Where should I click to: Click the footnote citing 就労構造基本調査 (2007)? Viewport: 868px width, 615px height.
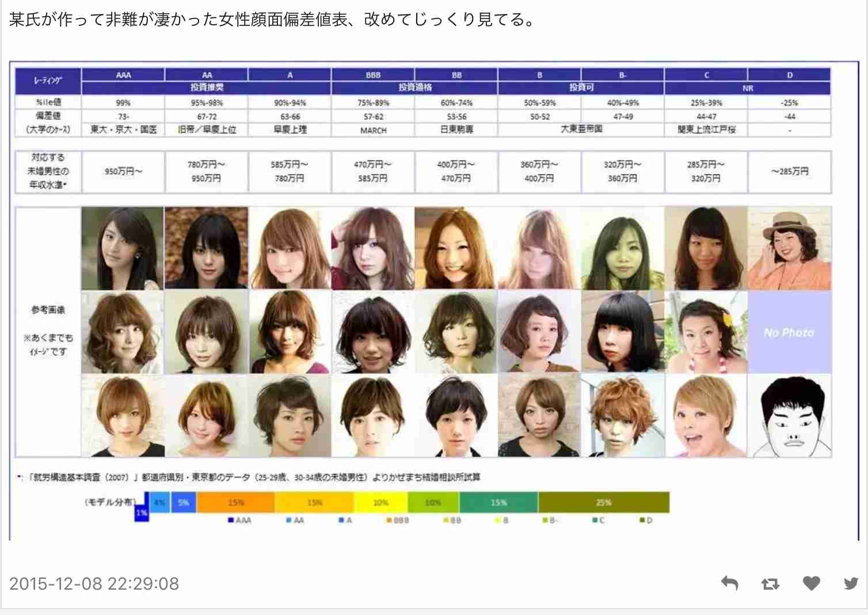point(249,477)
